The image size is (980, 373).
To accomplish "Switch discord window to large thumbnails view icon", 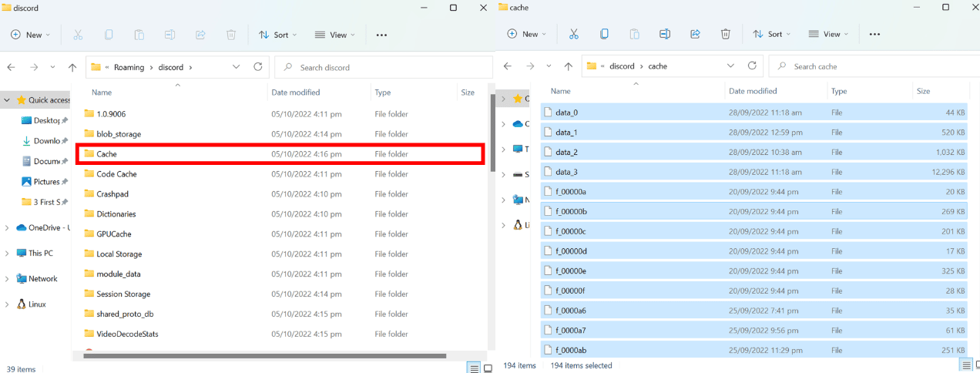I will point(488,368).
